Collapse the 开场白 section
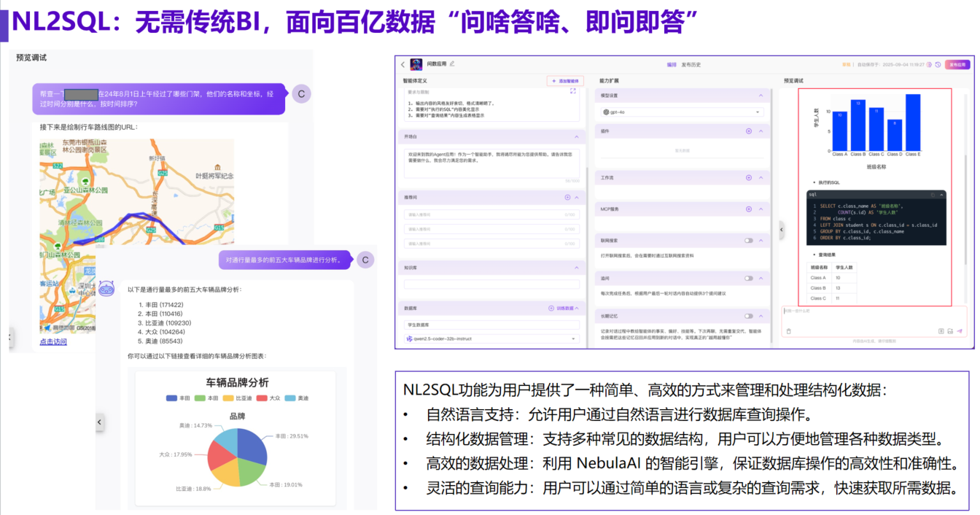The width and height of the screenshot is (980, 515). tap(576, 136)
